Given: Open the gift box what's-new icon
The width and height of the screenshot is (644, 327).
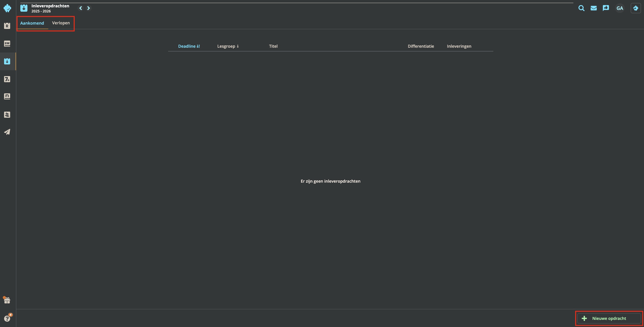Looking at the screenshot, I should (x=7, y=300).
